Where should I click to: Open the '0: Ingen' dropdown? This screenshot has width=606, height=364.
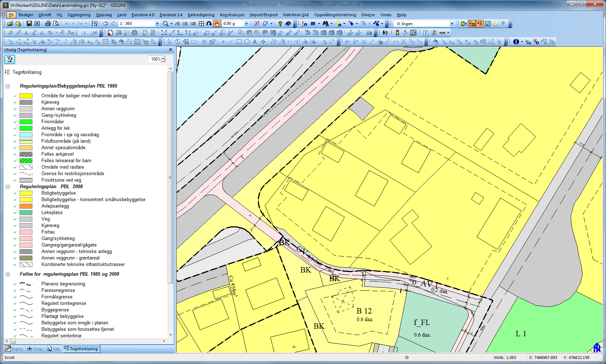click(452, 23)
